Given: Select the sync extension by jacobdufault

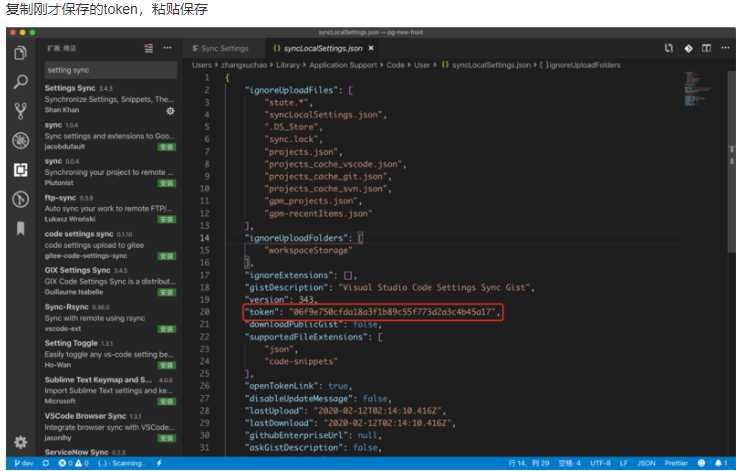Looking at the screenshot, I should coord(110,136).
